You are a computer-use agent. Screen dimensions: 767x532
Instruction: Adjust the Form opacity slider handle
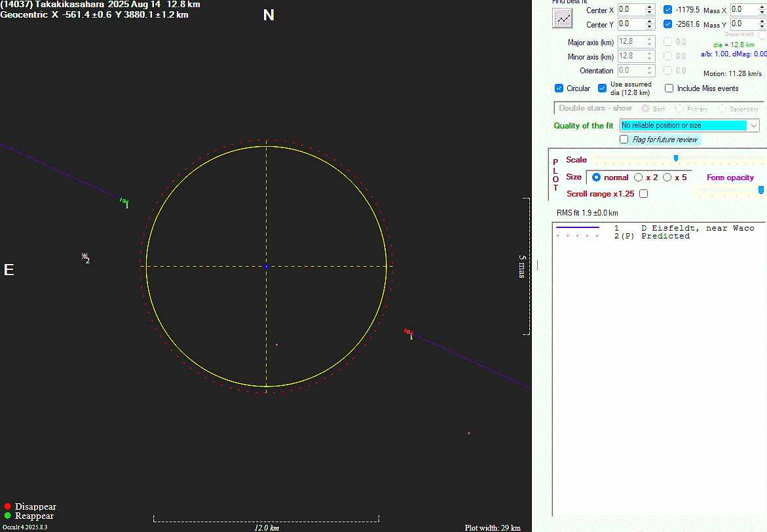pyautogui.click(x=761, y=190)
